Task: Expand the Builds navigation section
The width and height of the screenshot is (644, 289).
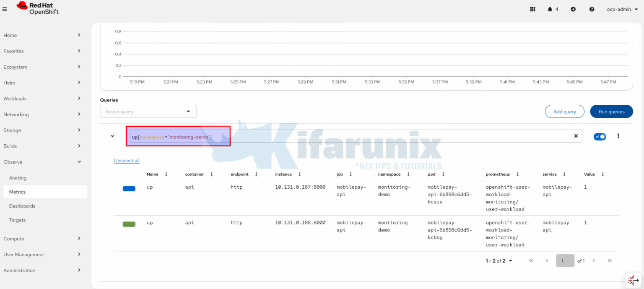Action: point(42,146)
